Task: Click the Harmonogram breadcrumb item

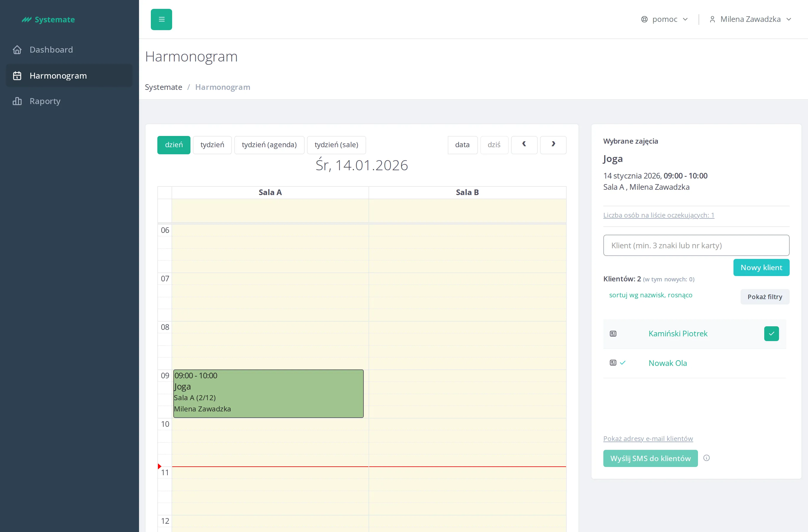Action: [x=222, y=87]
